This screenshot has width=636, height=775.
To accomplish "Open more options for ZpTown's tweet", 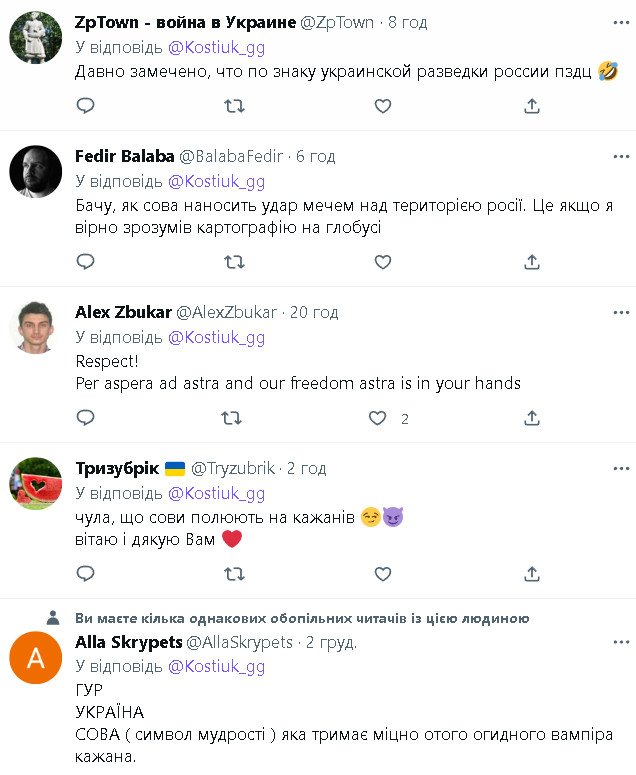I will (x=622, y=23).
